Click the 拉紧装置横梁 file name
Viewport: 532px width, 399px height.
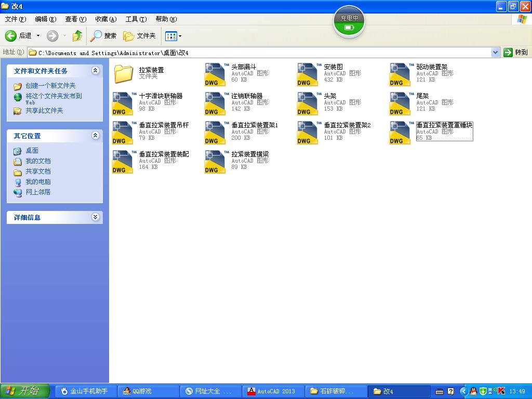250,154
